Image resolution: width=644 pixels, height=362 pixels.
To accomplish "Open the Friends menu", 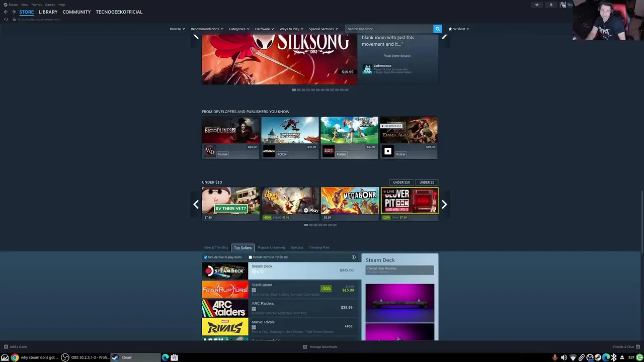I will (37, 5).
